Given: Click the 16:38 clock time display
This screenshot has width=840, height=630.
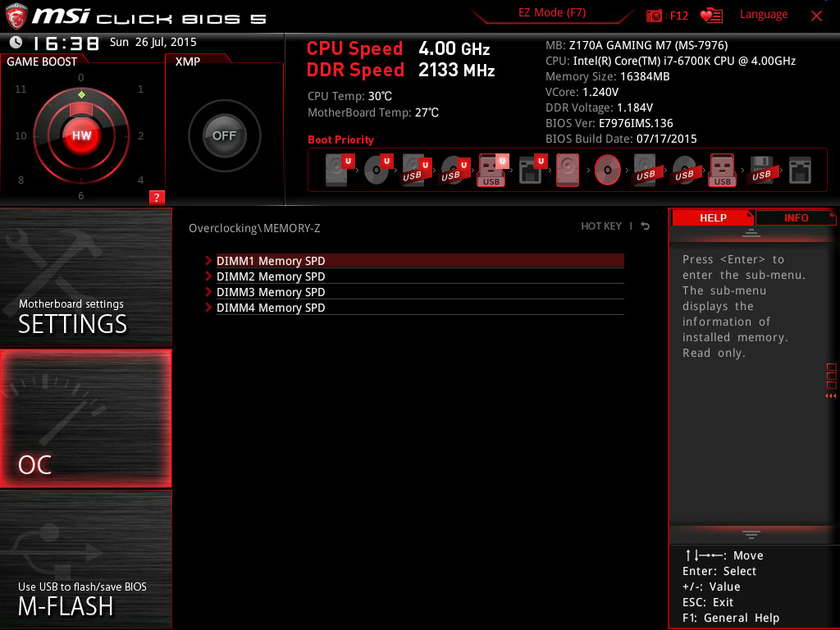Looking at the screenshot, I should [66, 43].
